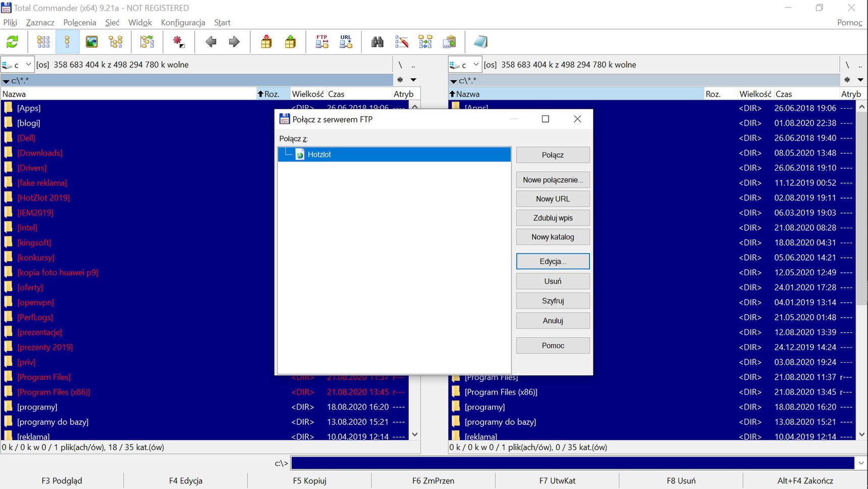Click the Synchronize directories icon
The width and height of the screenshot is (868, 489).
click(x=425, y=42)
